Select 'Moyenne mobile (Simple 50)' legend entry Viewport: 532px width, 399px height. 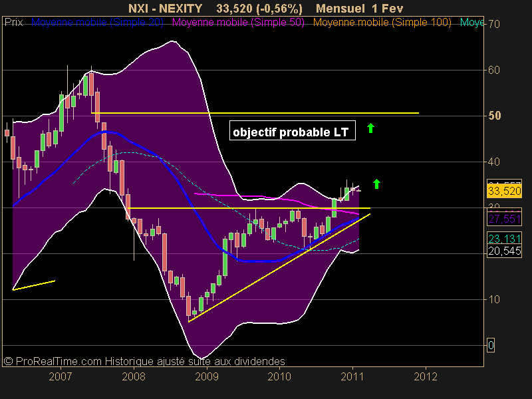(x=238, y=23)
